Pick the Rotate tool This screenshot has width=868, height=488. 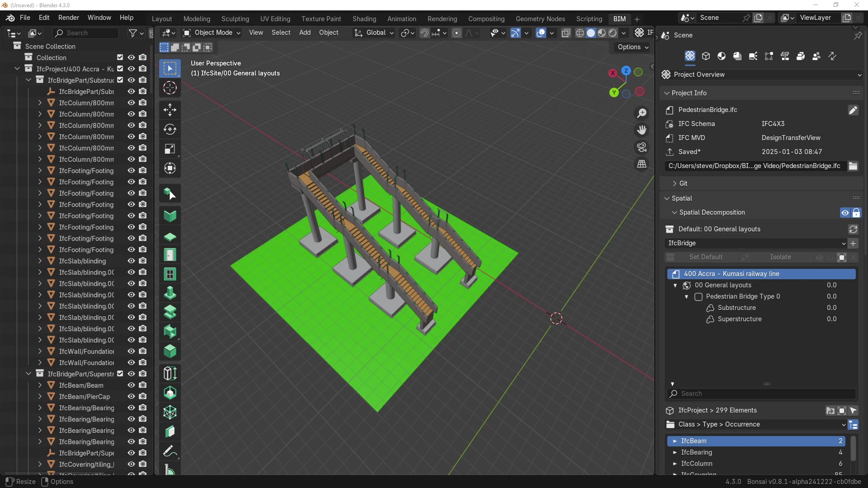pyautogui.click(x=170, y=129)
